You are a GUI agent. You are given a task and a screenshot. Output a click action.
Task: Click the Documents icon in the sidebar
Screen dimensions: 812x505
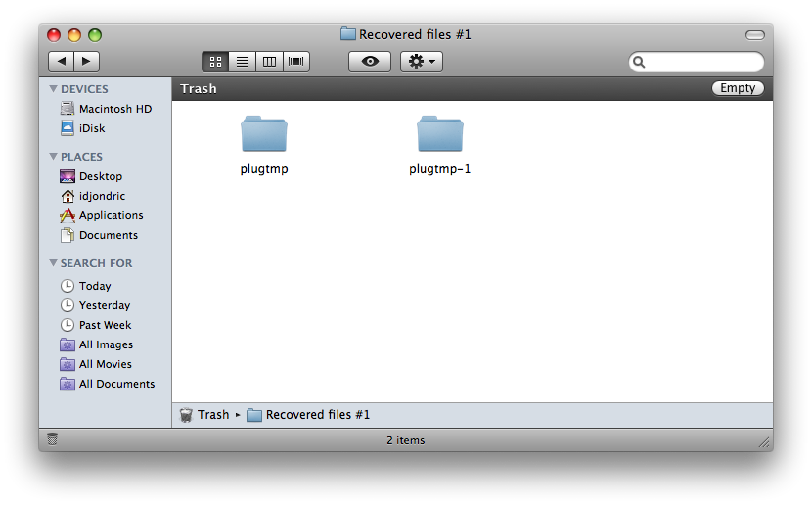(68, 235)
